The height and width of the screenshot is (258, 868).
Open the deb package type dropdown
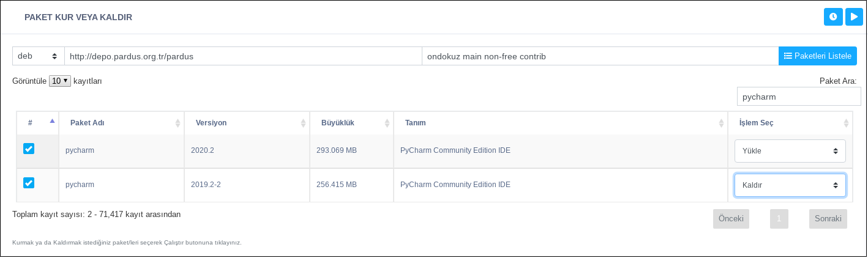(x=38, y=56)
